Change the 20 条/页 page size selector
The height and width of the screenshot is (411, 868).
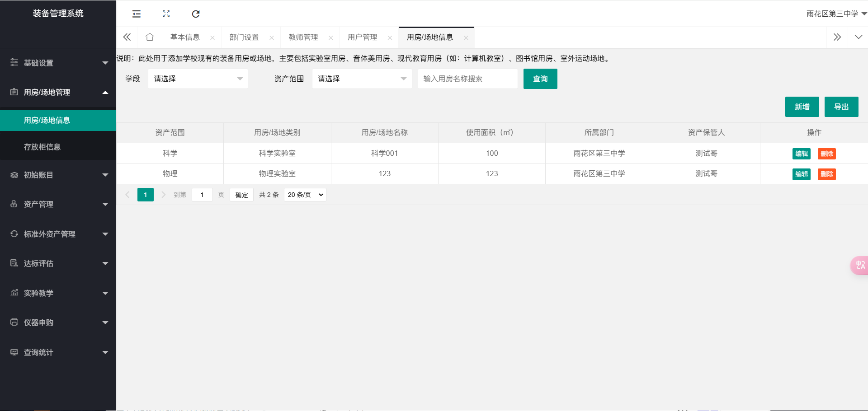click(305, 195)
